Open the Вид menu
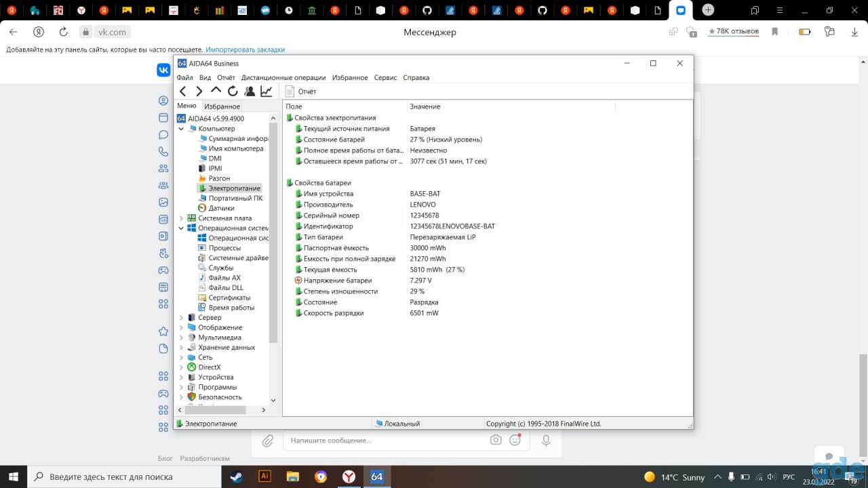Image resolution: width=868 pixels, height=488 pixels. pos(205,77)
